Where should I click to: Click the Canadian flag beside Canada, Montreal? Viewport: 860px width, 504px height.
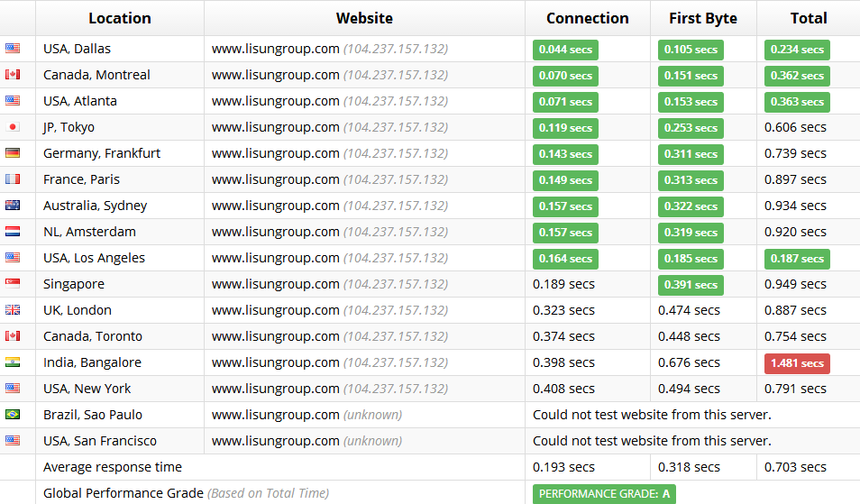coord(13,75)
